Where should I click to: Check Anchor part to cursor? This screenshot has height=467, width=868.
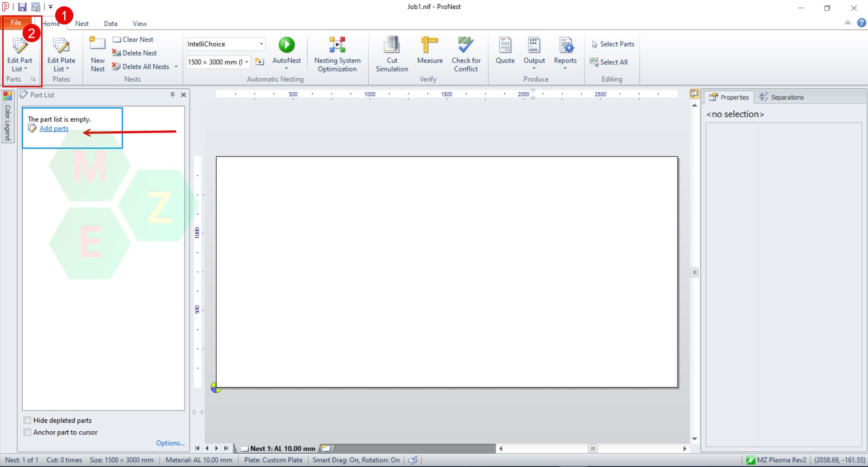(28, 432)
